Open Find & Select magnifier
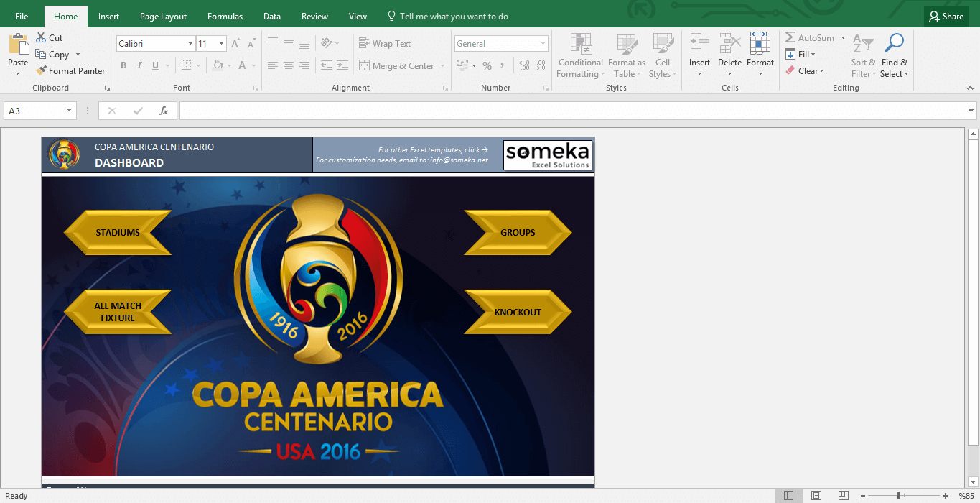The image size is (980, 503). tap(895, 56)
